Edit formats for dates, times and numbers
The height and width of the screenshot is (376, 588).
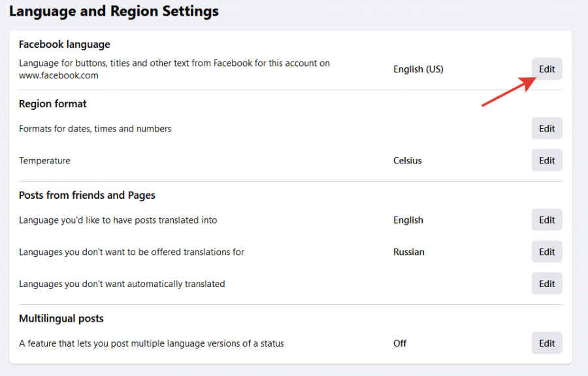click(547, 129)
